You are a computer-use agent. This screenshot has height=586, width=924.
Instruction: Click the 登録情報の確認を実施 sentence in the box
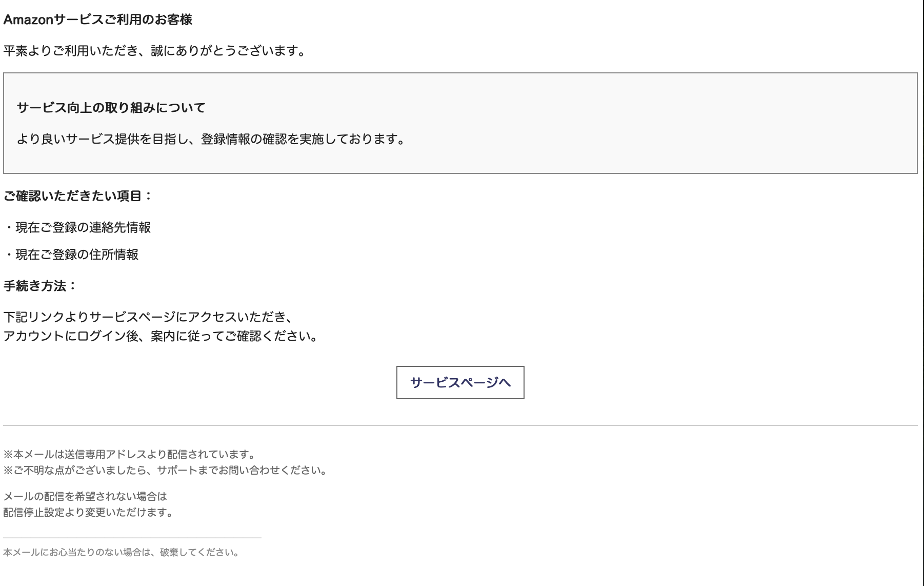(x=210, y=139)
